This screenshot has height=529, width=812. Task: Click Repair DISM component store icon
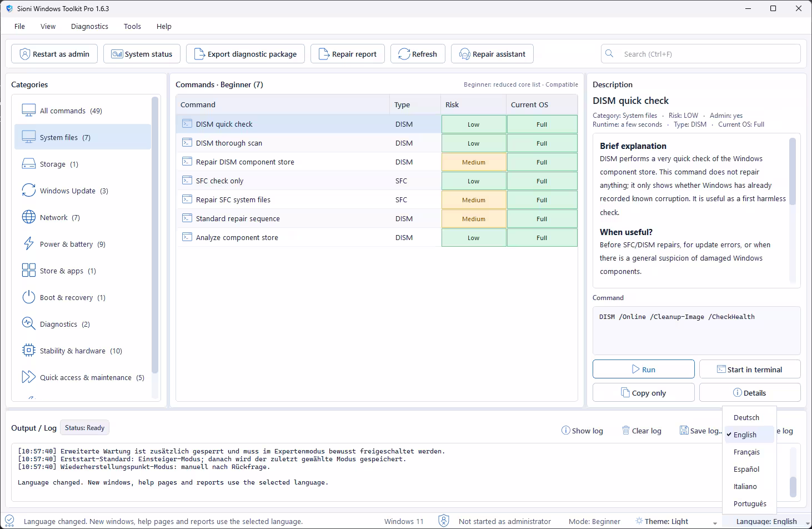187,162
